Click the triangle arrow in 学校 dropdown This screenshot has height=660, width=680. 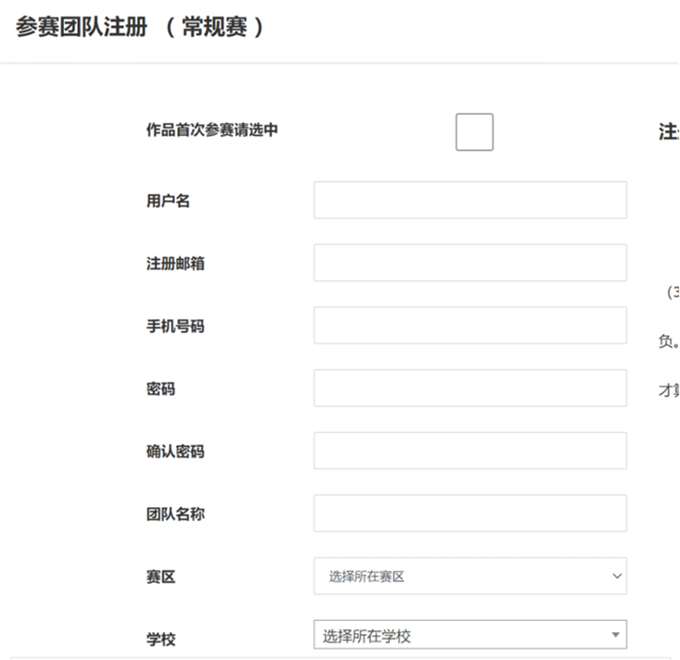pos(614,635)
